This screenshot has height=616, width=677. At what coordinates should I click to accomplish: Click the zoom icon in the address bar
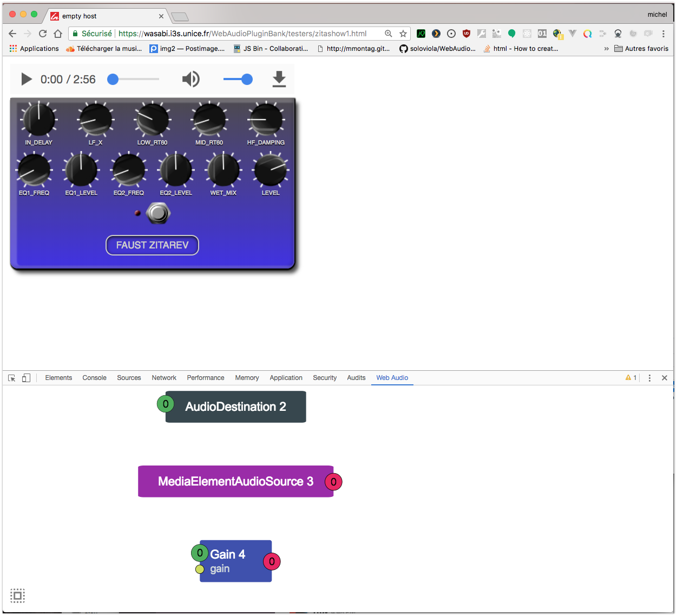pyautogui.click(x=388, y=33)
